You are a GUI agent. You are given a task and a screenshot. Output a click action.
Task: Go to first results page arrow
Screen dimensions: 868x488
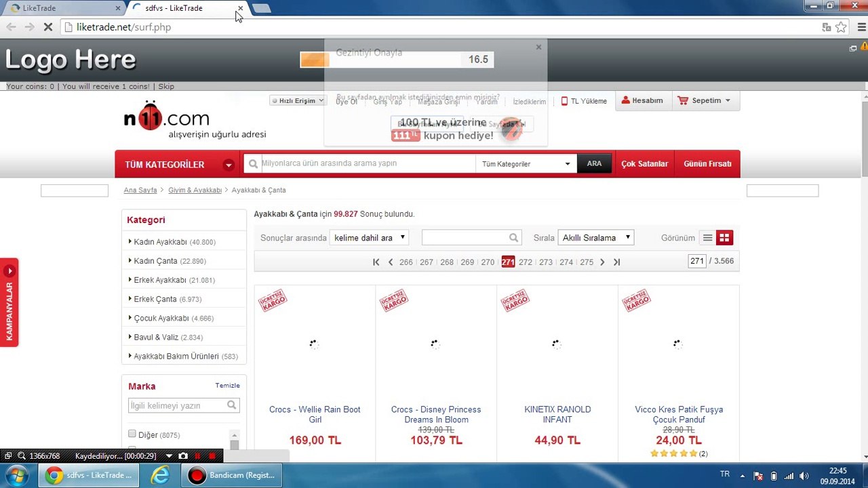[376, 262]
